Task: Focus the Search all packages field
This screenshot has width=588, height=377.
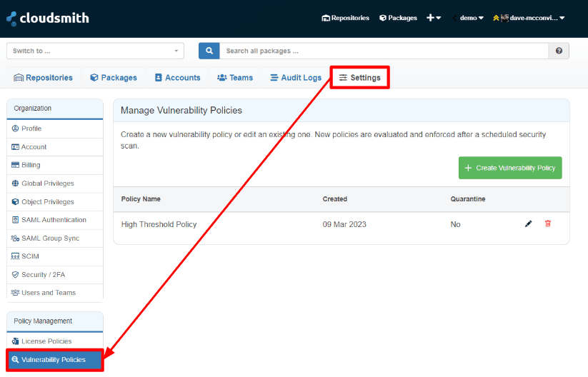Action: tap(384, 51)
